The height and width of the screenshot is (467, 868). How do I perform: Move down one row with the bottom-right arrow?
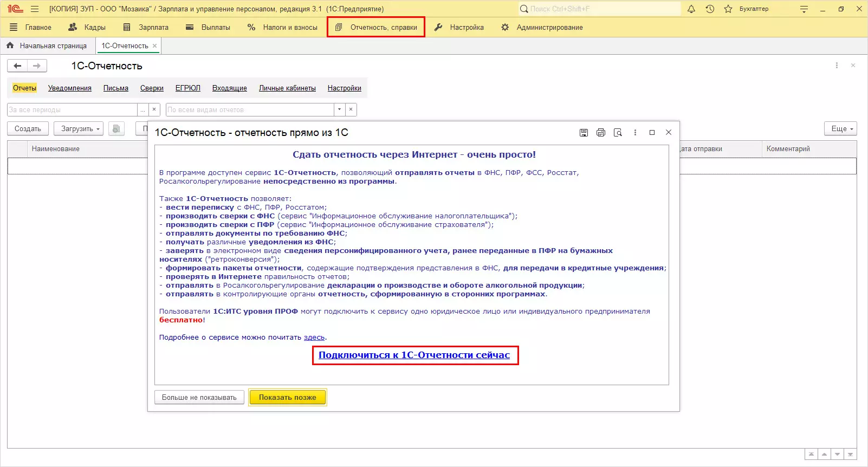click(x=838, y=454)
